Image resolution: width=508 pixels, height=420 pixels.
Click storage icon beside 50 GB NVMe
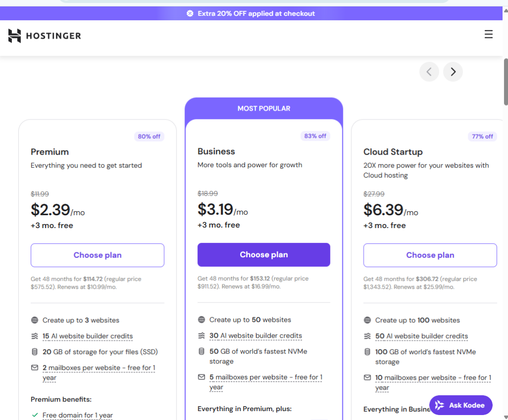coord(201,352)
